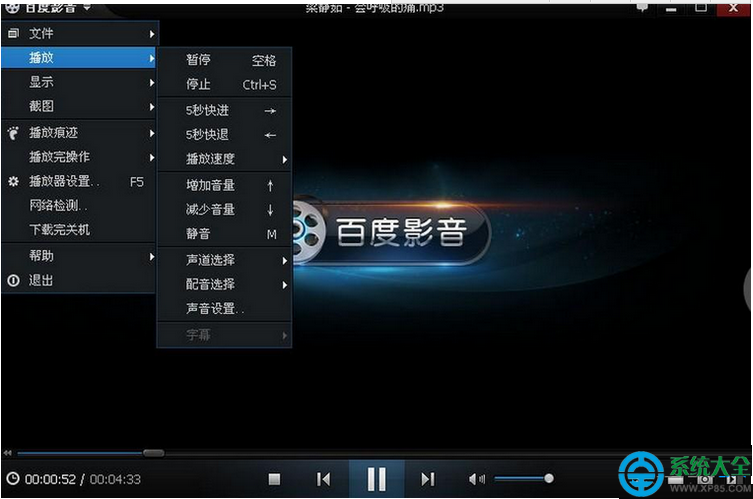The width and height of the screenshot is (753, 499).
Task: Open the 截图 submenu
Action: (79, 106)
